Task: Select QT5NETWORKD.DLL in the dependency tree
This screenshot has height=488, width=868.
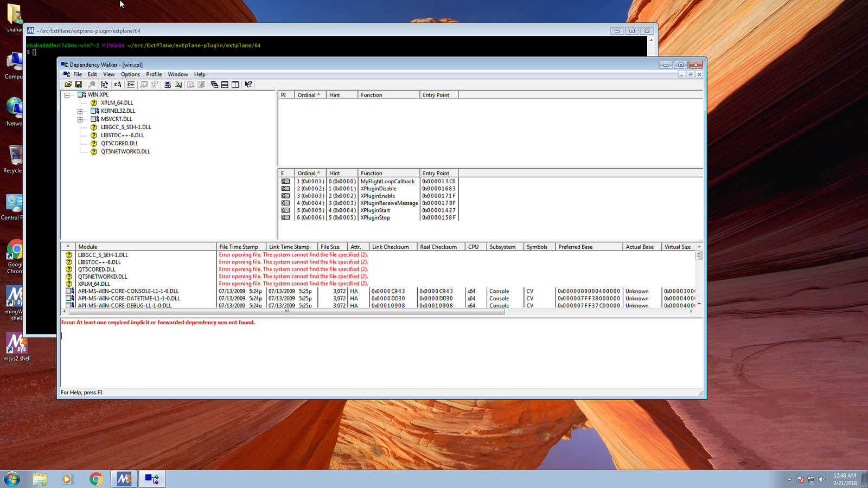Action: coord(125,151)
